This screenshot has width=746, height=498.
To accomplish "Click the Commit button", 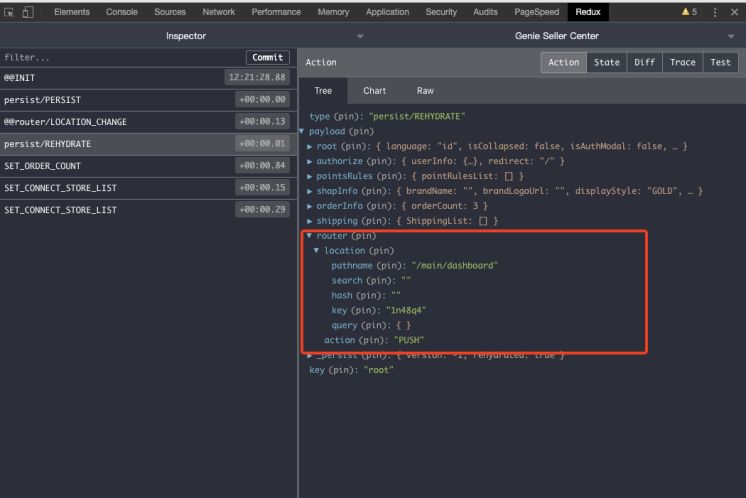I will pos(268,58).
